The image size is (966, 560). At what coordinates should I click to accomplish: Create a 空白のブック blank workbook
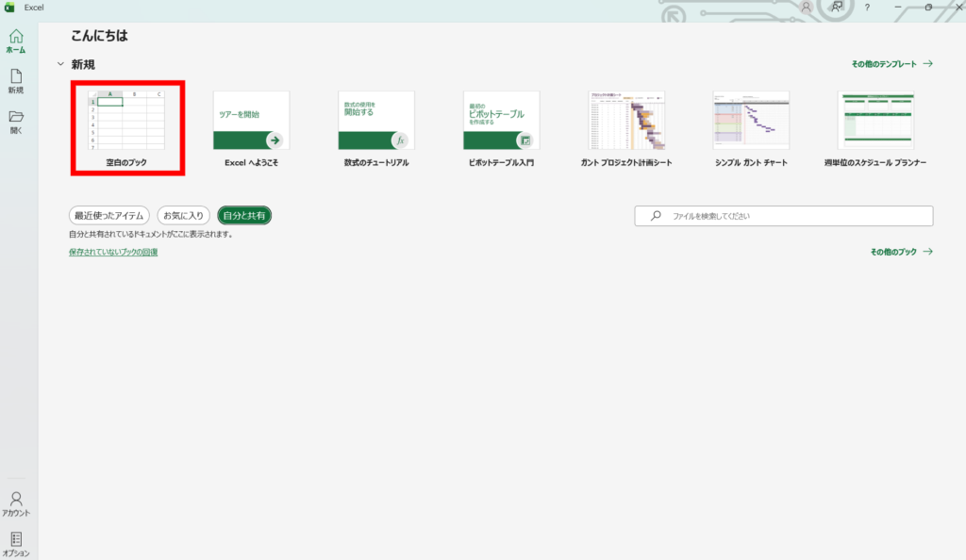tap(127, 128)
